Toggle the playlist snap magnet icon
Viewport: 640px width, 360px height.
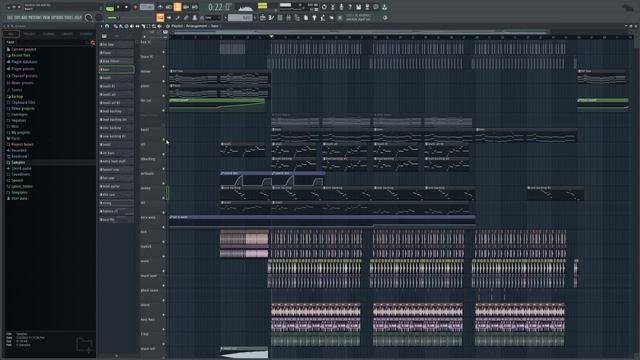tap(107, 26)
